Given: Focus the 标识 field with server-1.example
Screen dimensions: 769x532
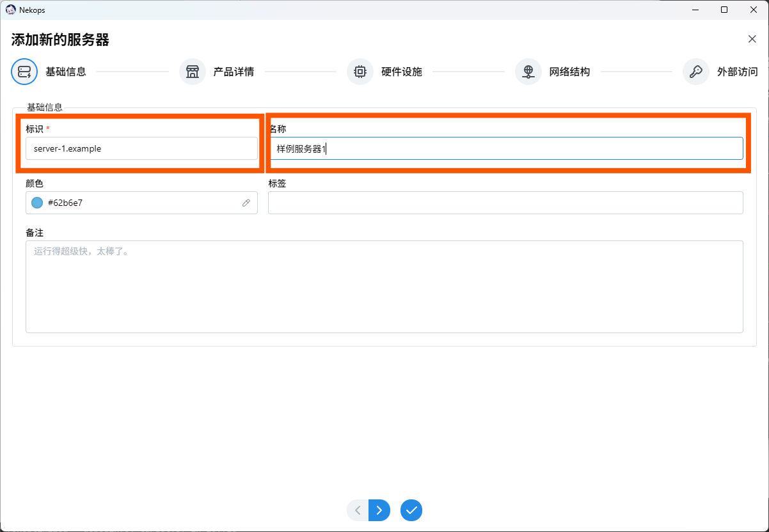Looking at the screenshot, I should coord(141,148).
